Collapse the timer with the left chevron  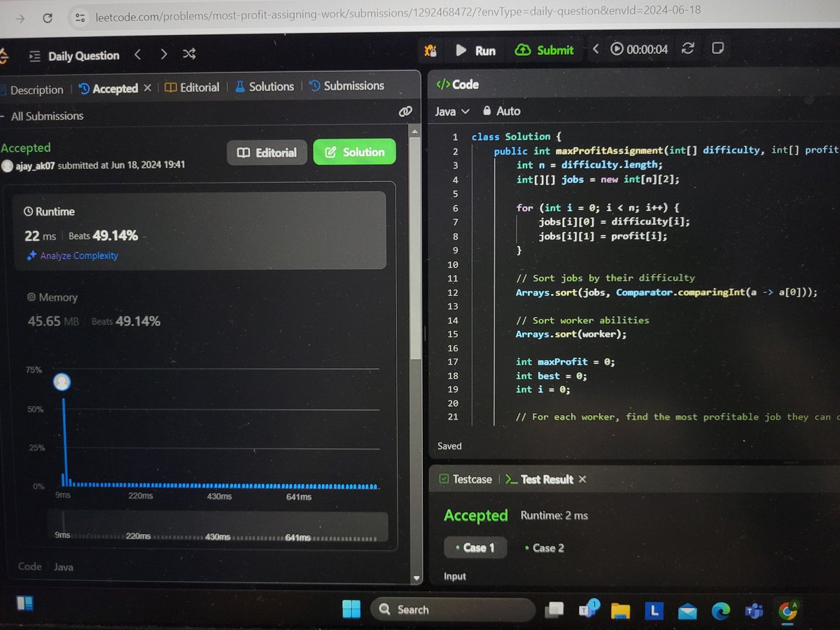click(x=596, y=49)
